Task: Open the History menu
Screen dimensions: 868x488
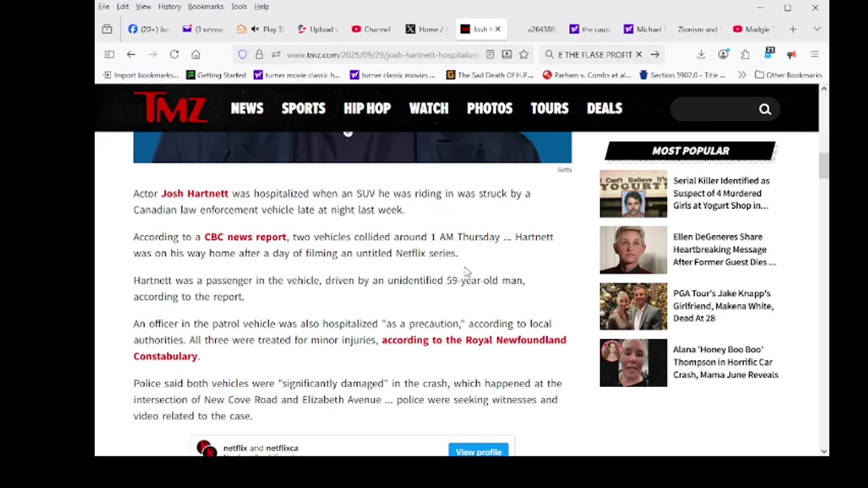Action: coord(170,7)
